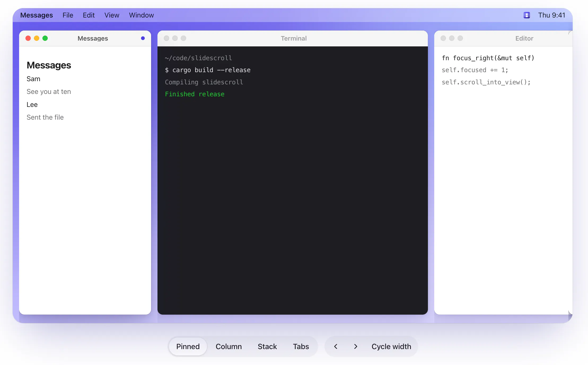Open the Edit menu
This screenshot has height=365, width=588.
[89, 15]
